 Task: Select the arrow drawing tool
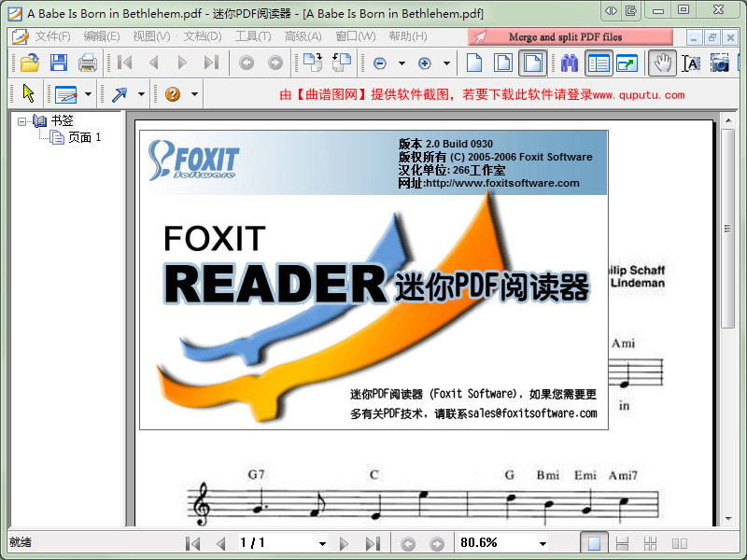[x=120, y=94]
